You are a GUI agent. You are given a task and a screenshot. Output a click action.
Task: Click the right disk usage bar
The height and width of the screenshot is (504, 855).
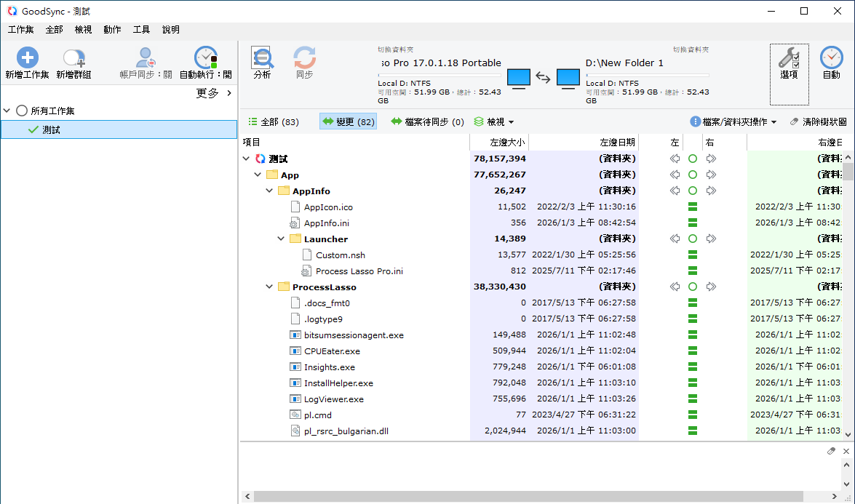[x=647, y=75]
